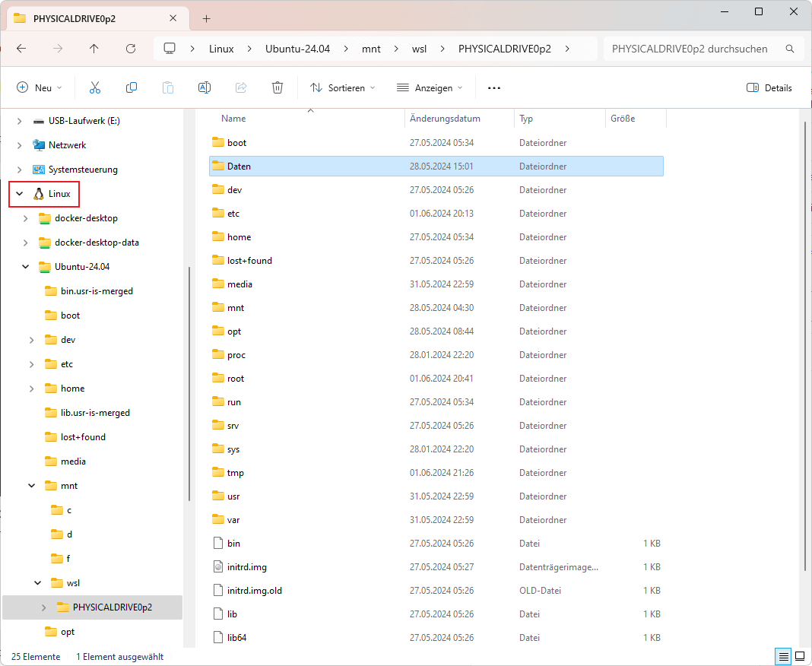Rename the selected Daten folder

pyautogui.click(x=204, y=87)
